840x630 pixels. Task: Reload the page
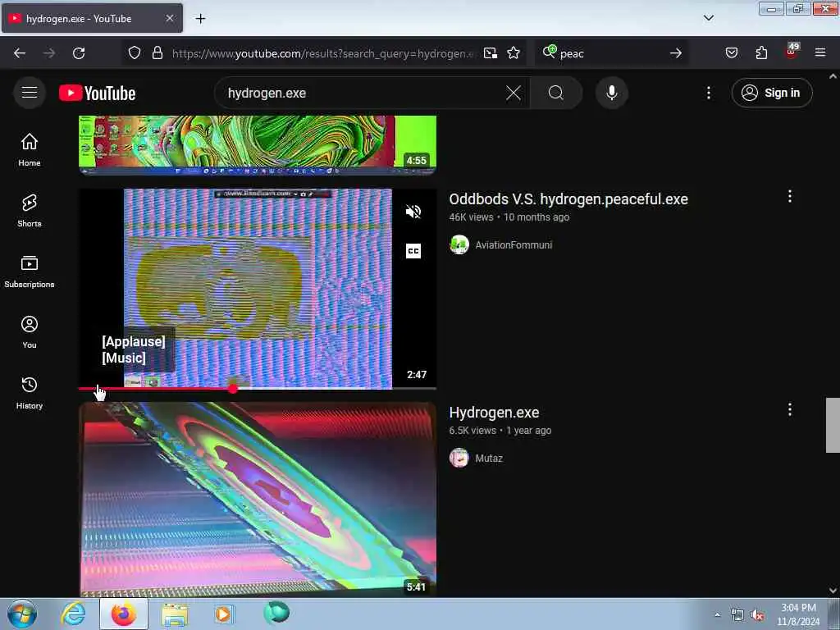[79, 53]
